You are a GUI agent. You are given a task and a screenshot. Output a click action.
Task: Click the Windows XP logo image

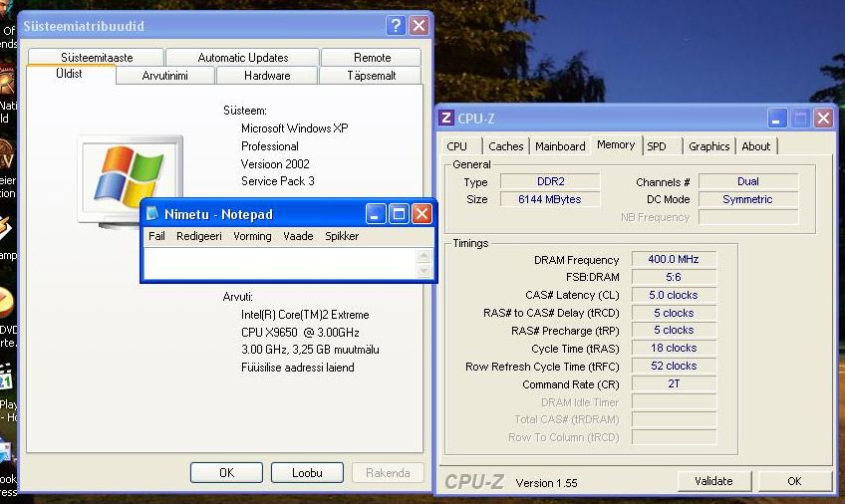130,178
